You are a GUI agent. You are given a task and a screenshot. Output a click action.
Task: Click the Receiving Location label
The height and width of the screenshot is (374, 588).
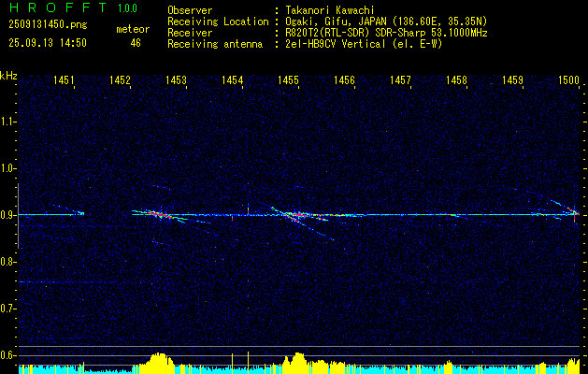click(x=218, y=22)
